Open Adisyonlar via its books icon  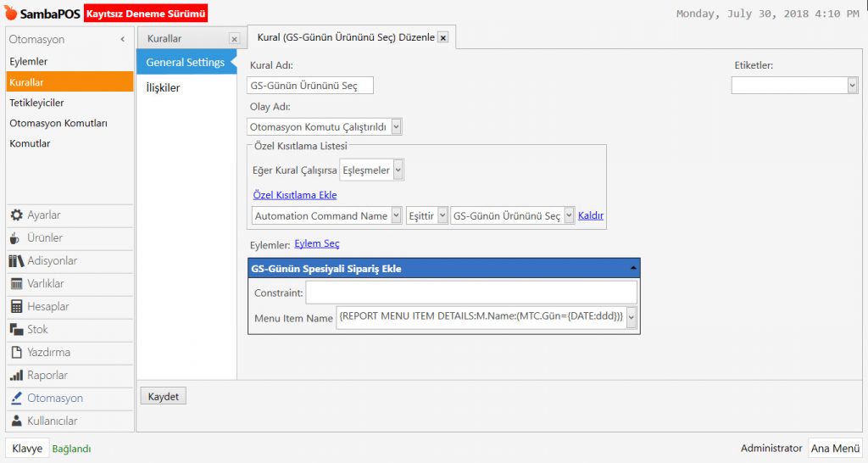16,261
